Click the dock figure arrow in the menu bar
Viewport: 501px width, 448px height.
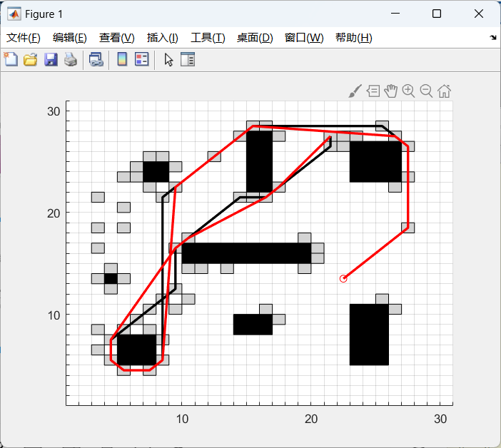pos(492,38)
